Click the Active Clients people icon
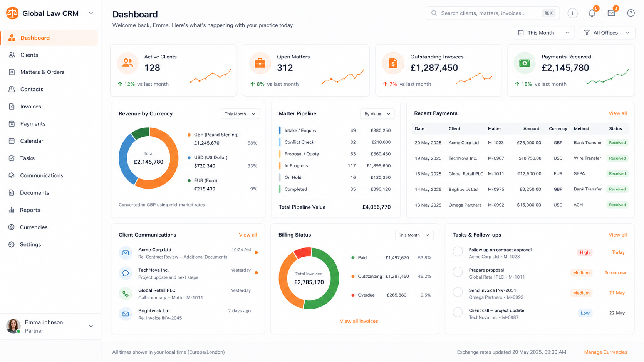The height and width of the screenshot is (362, 644). tap(127, 63)
